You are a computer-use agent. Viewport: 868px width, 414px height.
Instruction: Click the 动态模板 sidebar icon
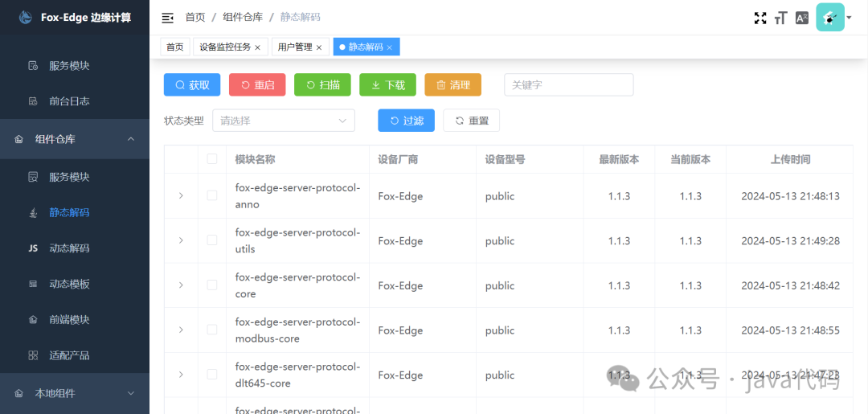click(x=33, y=284)
